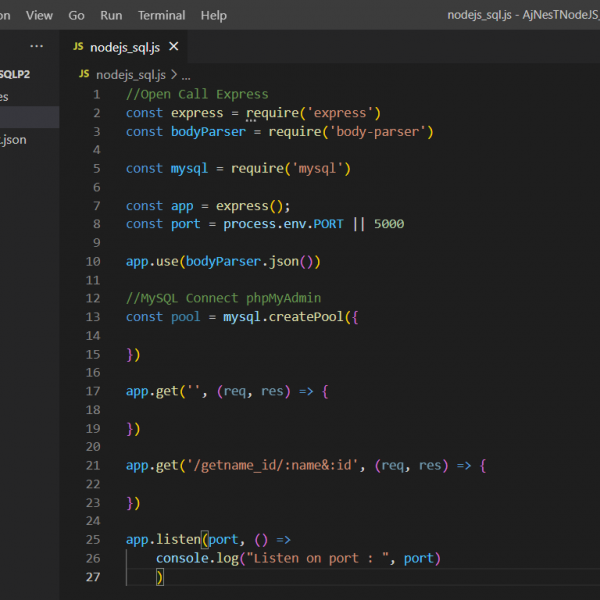The width and height of the screenshot is (600, 600).
Task: Open the Go menu
Action: tap(77, 16)
